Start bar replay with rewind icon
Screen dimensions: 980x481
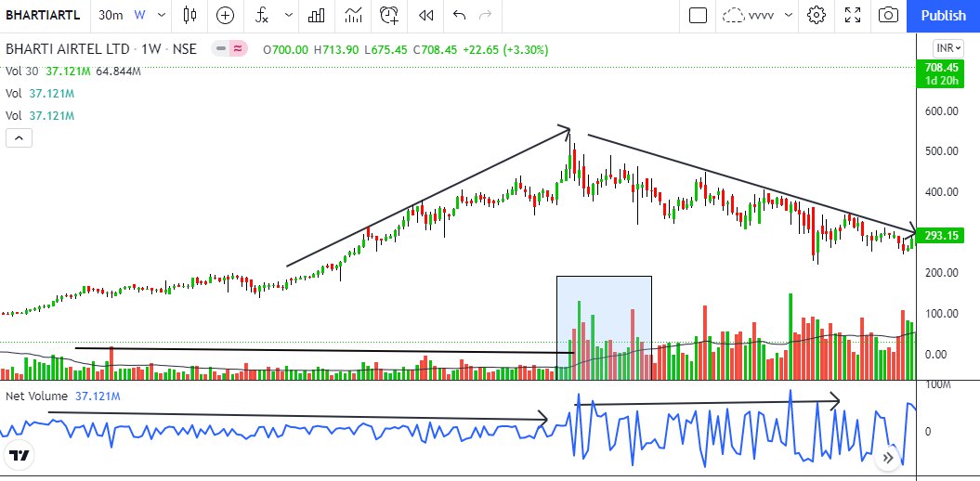pos(425,15)
